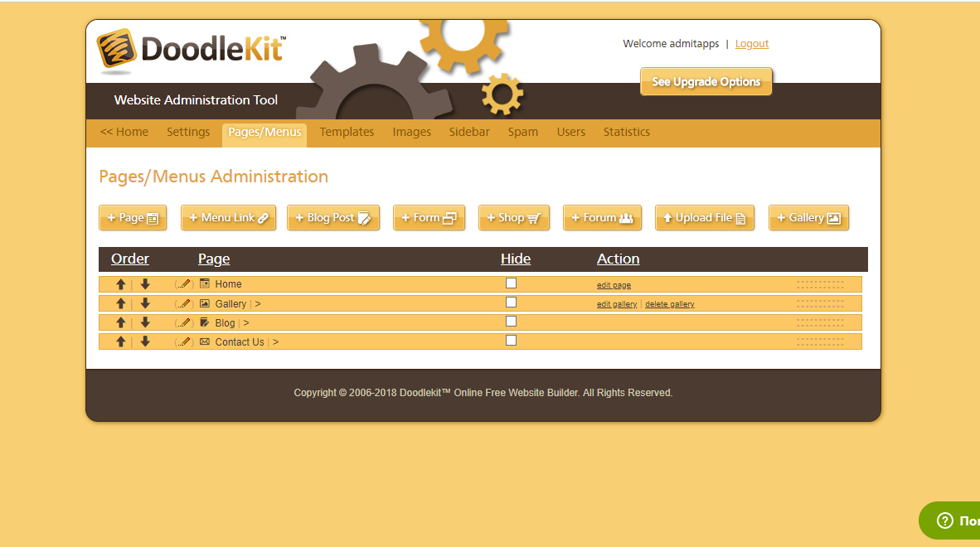Click See Upgrade Options button
This screenshot has height=547, width=980.
point(706,82)
